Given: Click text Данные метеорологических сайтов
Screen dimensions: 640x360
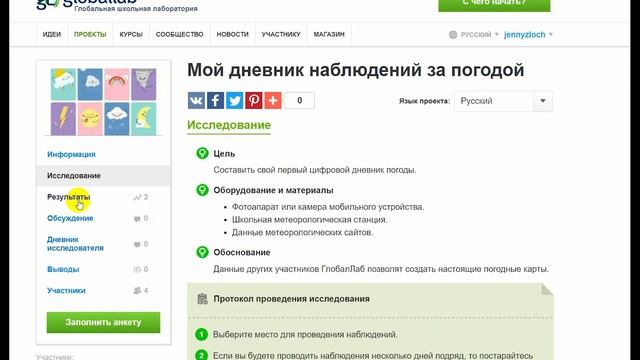Looking at the screenshot, I should [302, 233].
